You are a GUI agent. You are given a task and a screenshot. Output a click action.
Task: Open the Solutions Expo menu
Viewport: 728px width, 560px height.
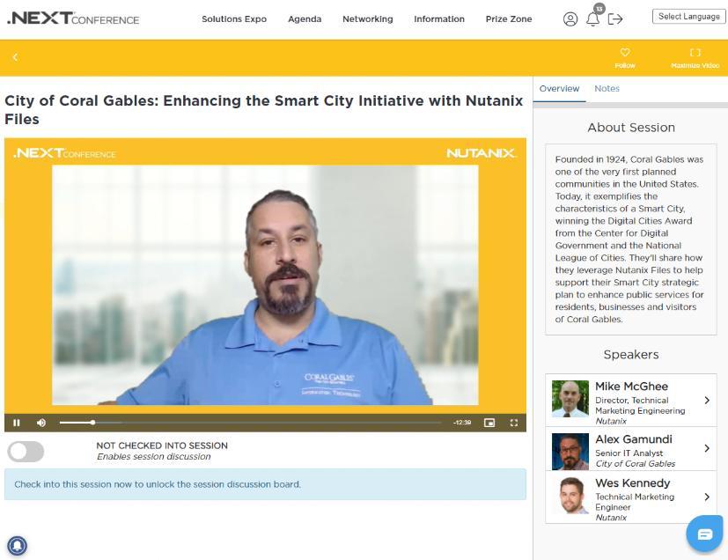tap(234, 19)
